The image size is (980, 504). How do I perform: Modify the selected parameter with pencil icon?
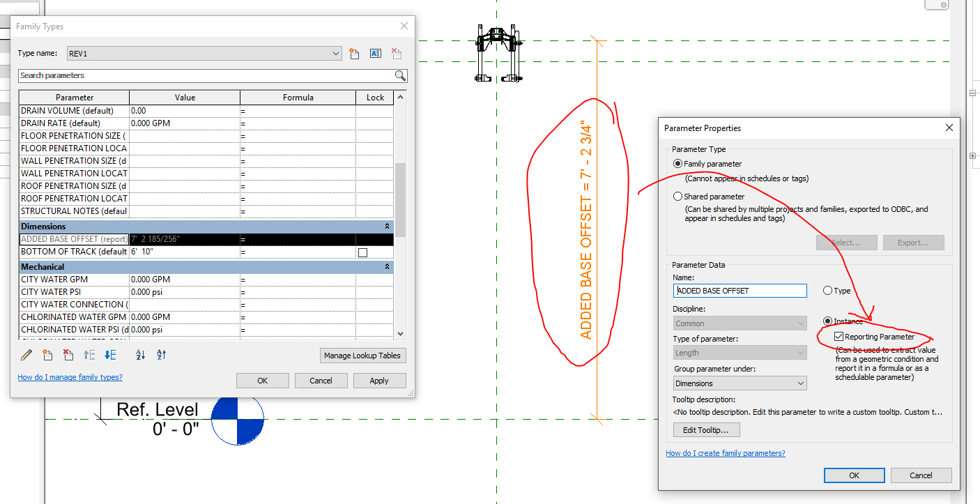point(26,355)
